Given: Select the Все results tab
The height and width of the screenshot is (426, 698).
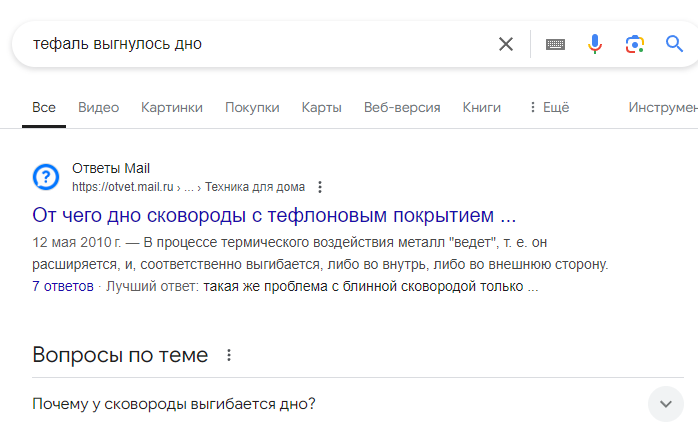Looking at the screenshot, I should [44, 107].
